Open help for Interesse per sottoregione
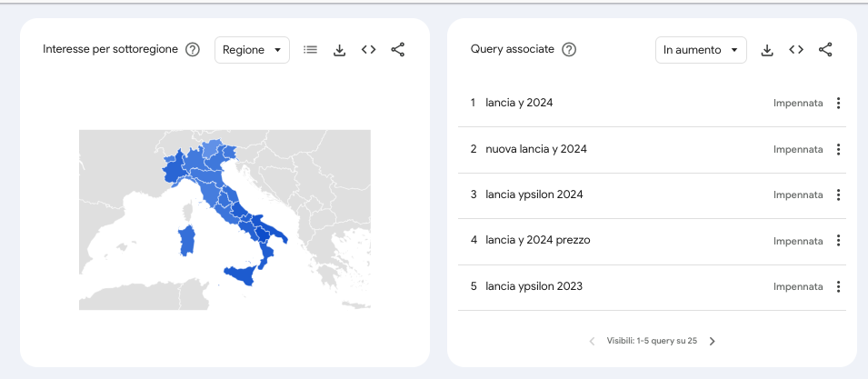 click(x=192, y=50)
